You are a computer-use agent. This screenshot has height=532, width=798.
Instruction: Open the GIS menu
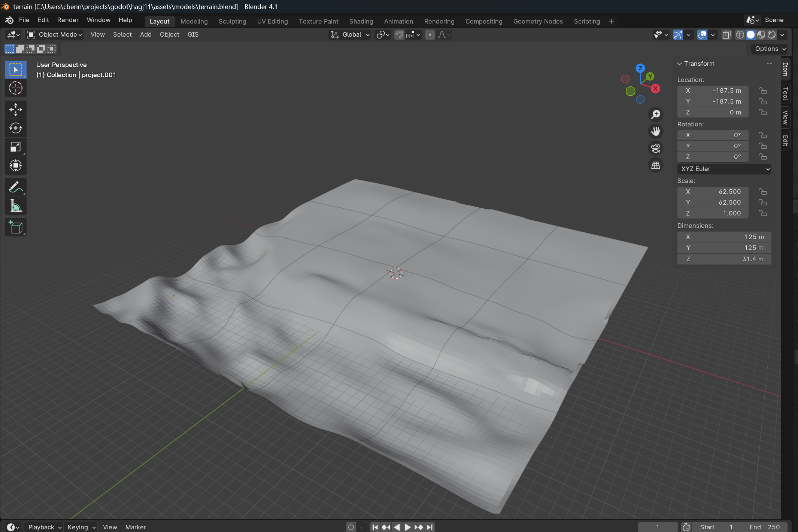pos(193,34)
